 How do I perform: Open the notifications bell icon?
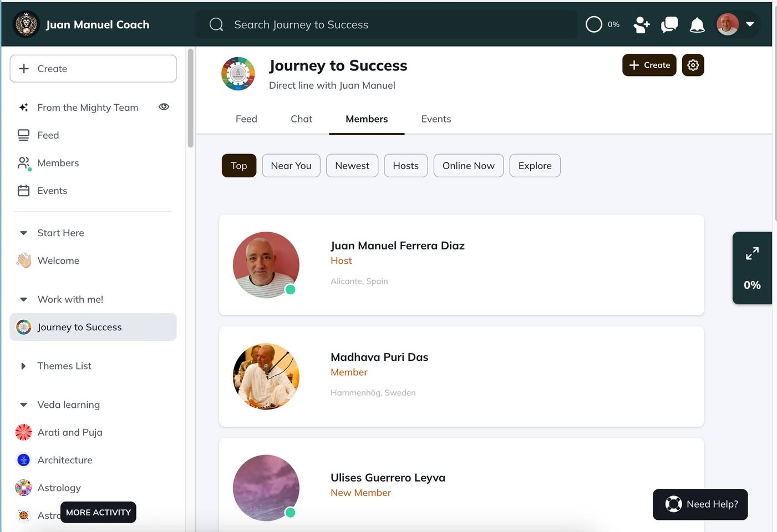(x=697, y=25)
